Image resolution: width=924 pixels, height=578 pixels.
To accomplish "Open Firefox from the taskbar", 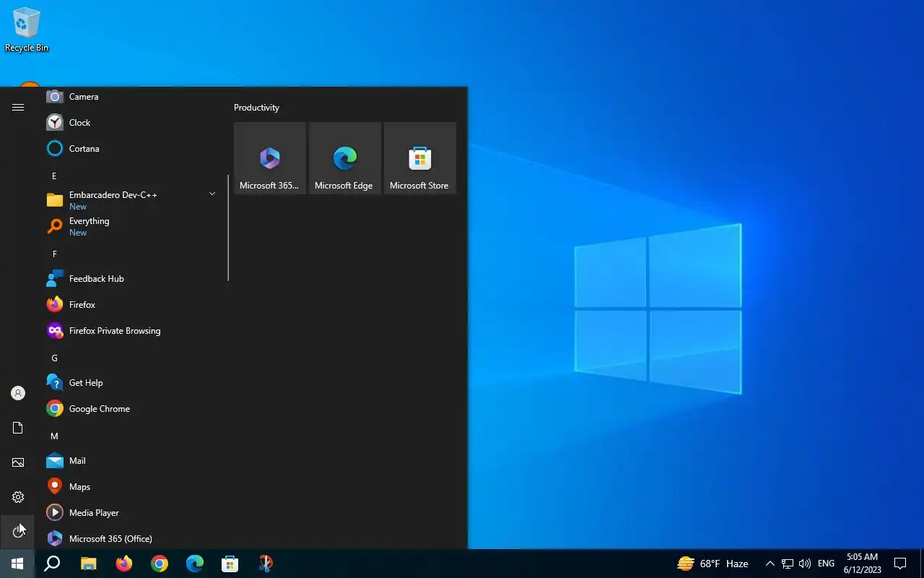I will [124, 564].
